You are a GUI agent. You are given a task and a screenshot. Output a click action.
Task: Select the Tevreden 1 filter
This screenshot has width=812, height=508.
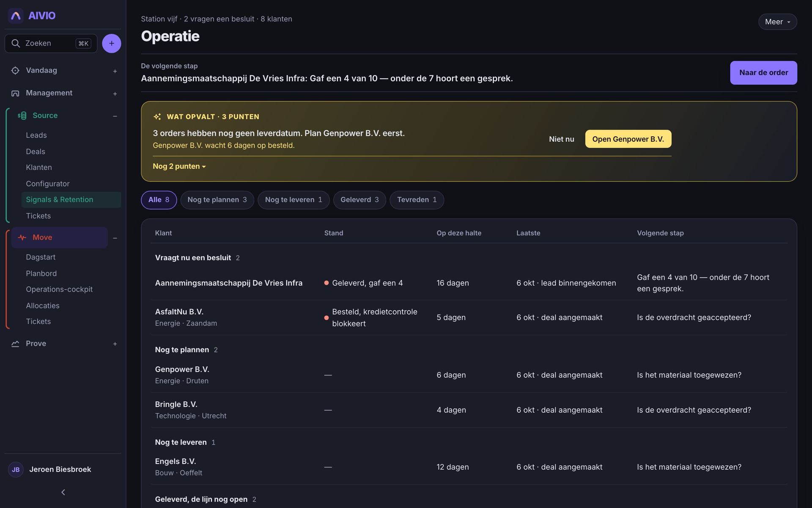click(x=417, y=200)
